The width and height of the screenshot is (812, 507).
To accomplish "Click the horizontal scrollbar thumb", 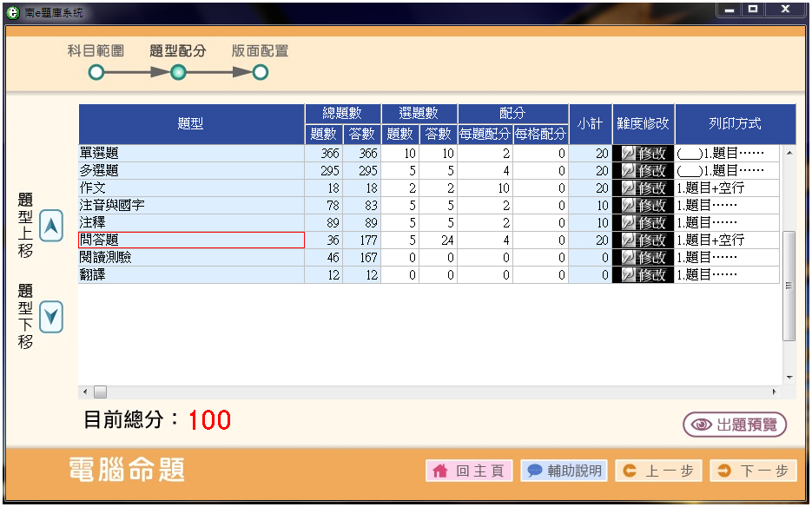I will point(100,392).
